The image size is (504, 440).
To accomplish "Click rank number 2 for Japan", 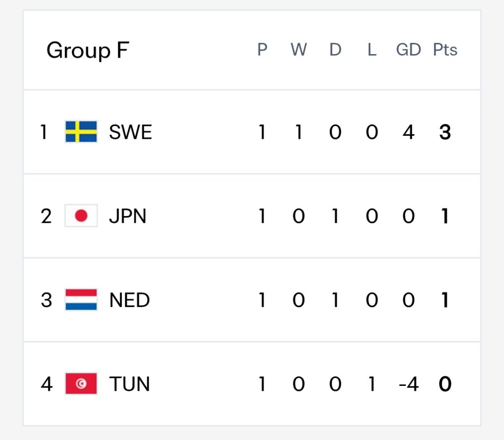I will pos(46,216).
